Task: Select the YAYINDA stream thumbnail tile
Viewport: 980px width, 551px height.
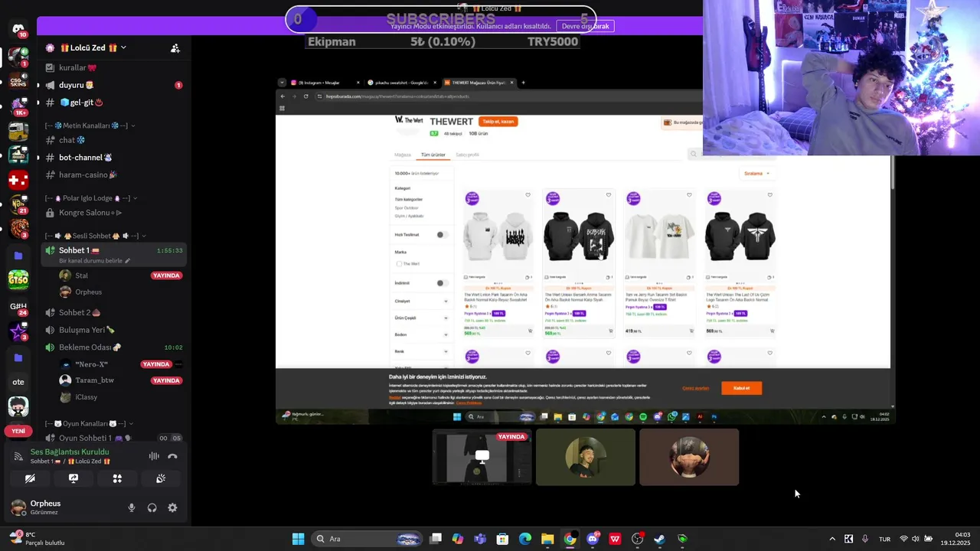Action: 482,457
